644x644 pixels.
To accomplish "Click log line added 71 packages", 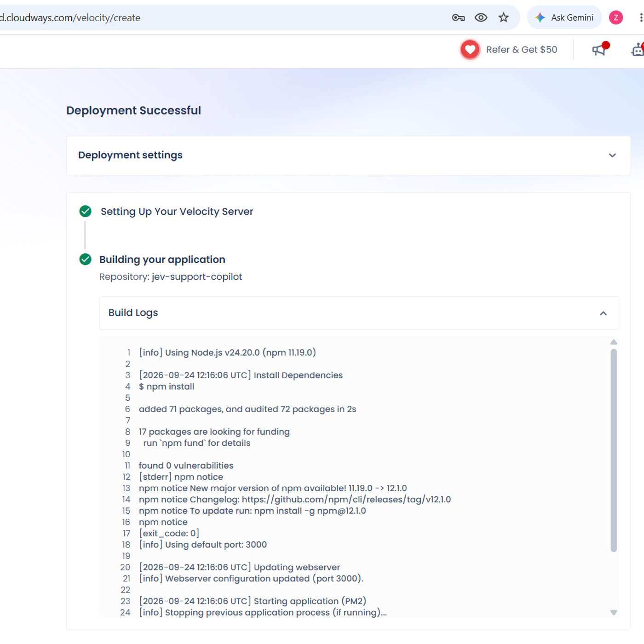I will pyautogui.click(x=247, y=409).
